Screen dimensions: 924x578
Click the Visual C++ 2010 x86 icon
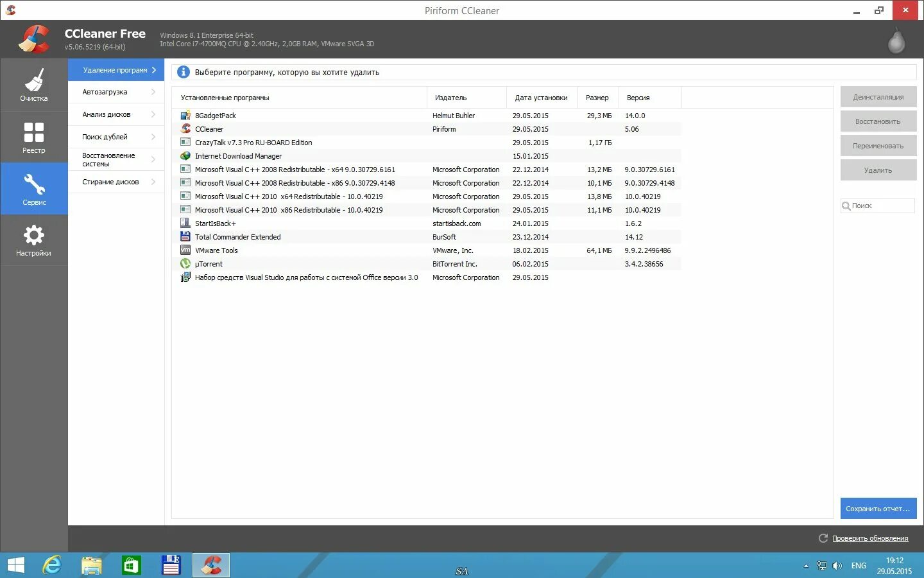tap(185, 210)
